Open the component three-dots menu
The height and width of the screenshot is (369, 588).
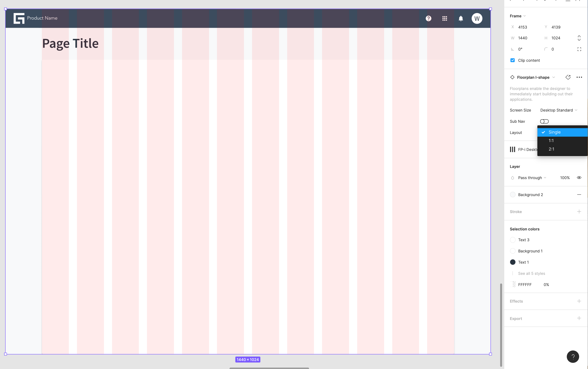tap(579, 77)
